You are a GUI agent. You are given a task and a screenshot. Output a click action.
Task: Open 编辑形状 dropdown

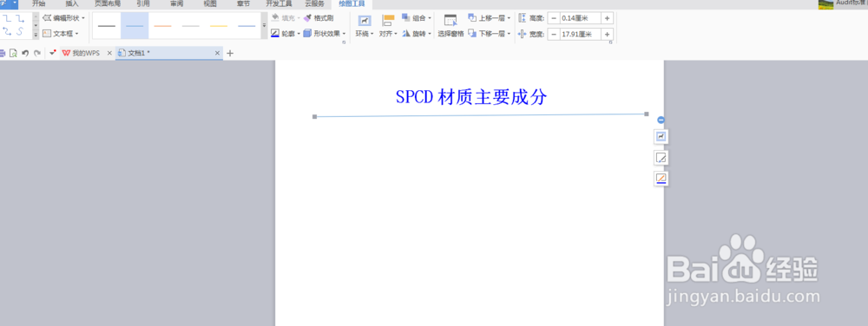pyautogui.click(x=63, y=18)
